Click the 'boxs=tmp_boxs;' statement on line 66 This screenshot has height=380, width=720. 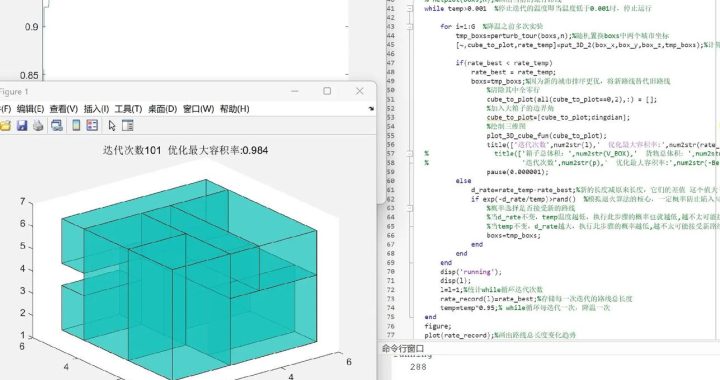pos(514,235)
